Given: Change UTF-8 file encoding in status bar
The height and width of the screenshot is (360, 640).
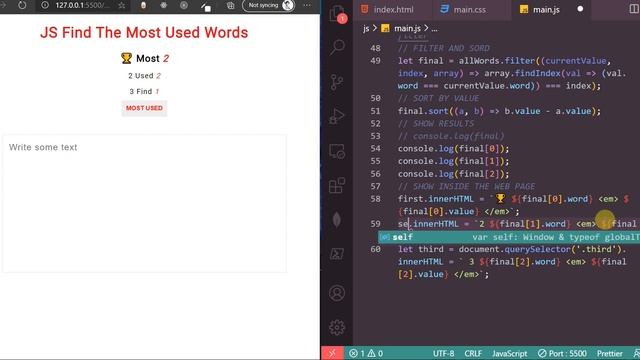Looking at the screenshot, I should pos(443,353).
